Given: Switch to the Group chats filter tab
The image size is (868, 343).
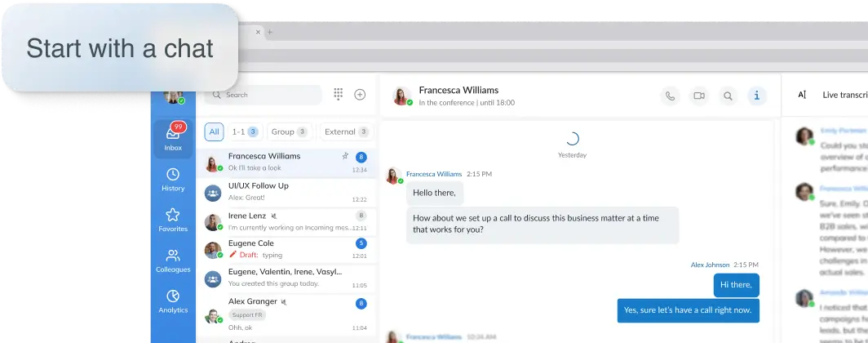Looking at the screenshot, I should 289,131.
